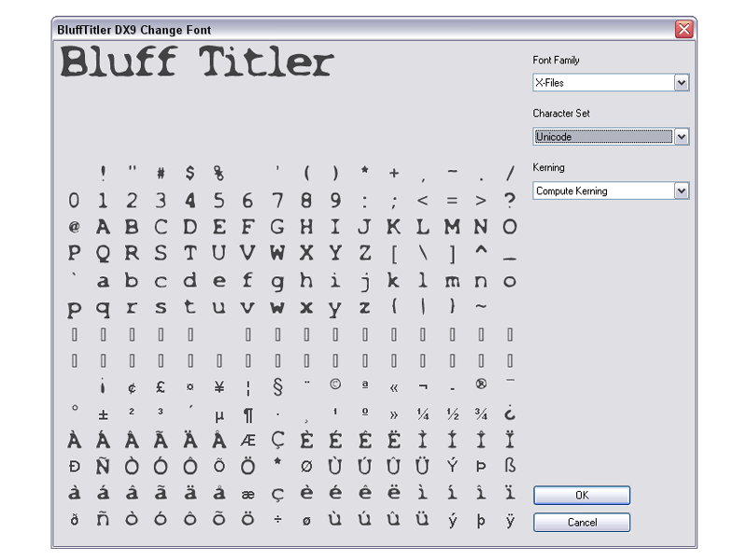Open the Font Family dropdown arrow
The image size is (747, 560).
pyautogui.click(x=682, y=83)
